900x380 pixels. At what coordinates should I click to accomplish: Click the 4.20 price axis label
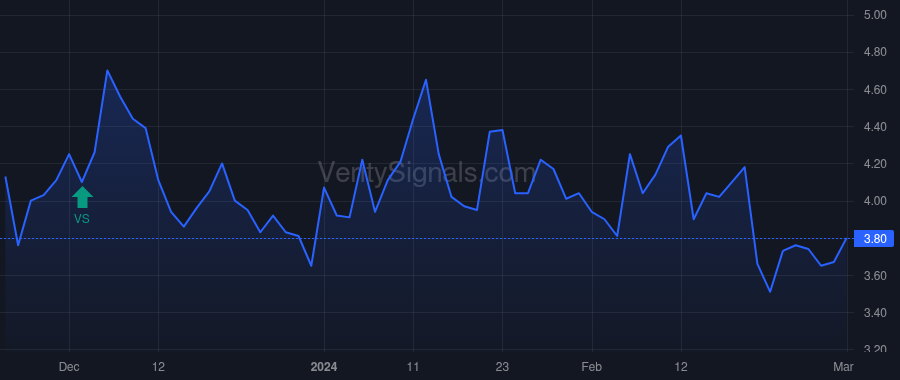click(x=875, y=164)
